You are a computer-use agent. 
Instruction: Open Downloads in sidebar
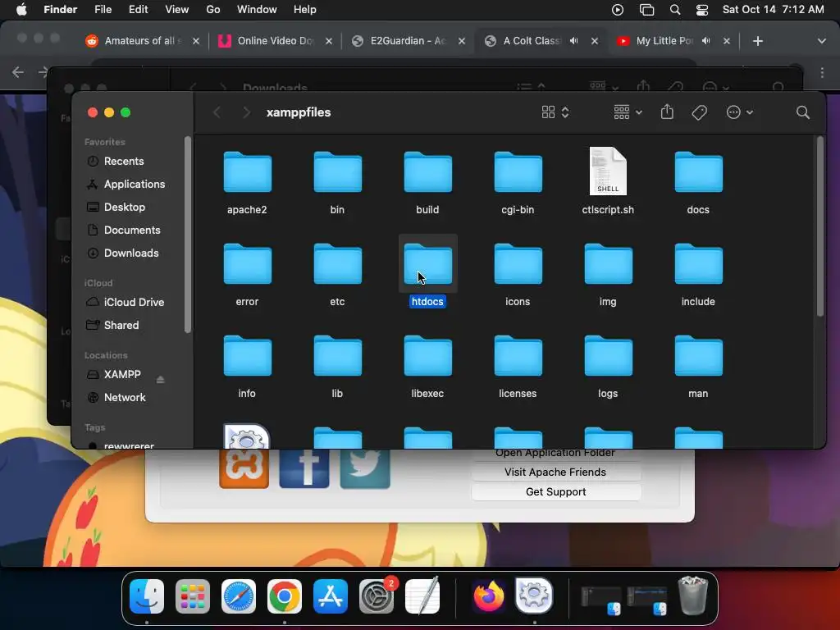[x=131, y=253]
